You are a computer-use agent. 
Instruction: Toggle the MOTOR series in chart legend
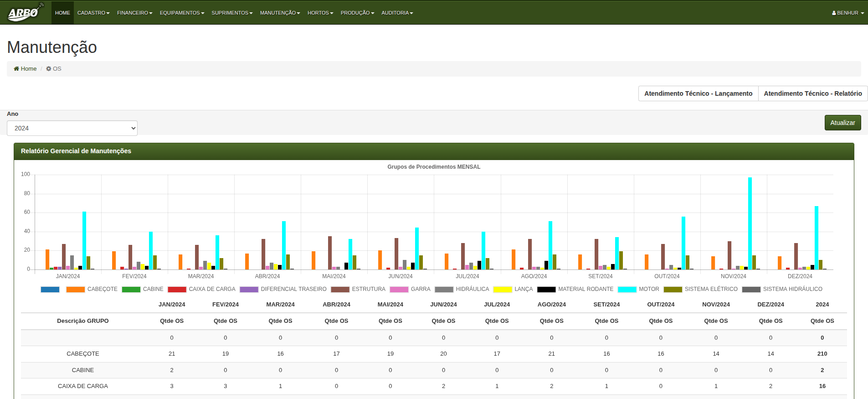(649, 289)
